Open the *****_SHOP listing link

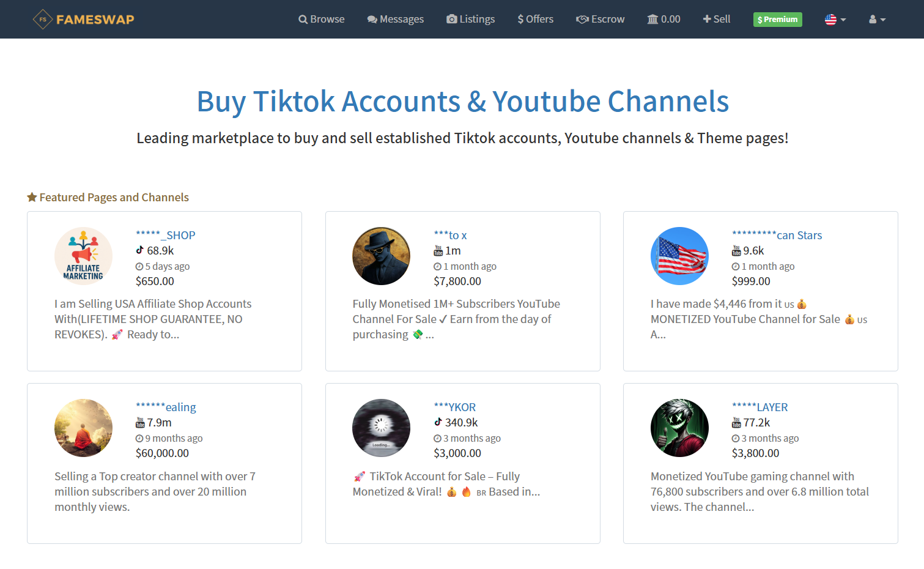166,236
